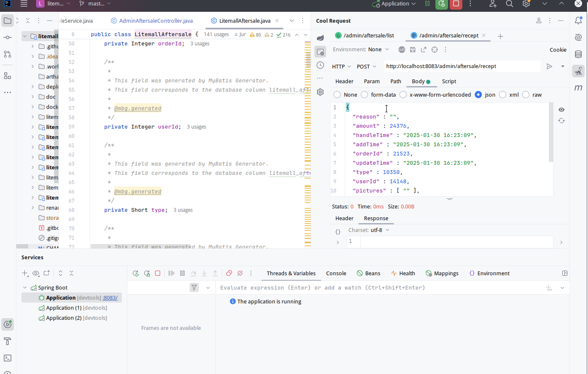The height and width of the screenshot is (374, 588).
Task: Open the Pull Requests tool window
Action: [8, 54]
